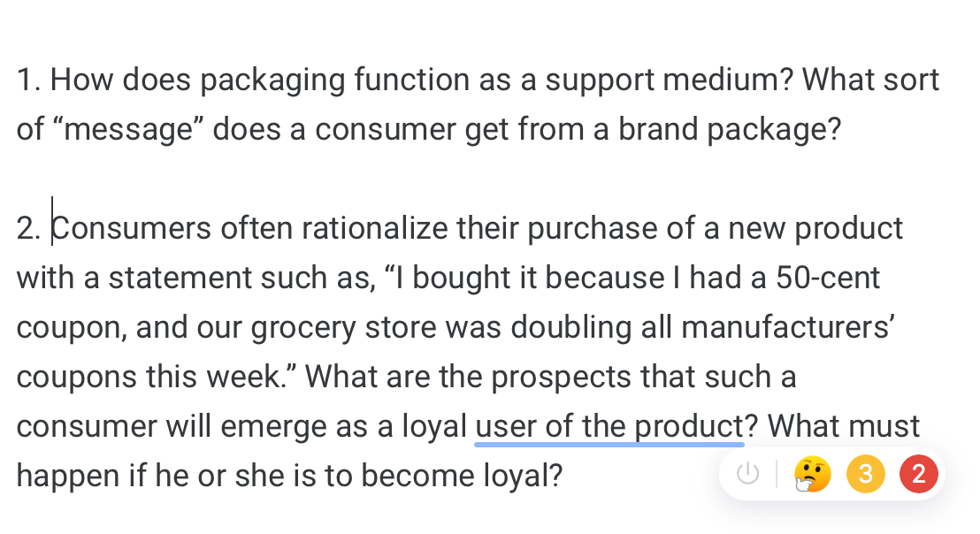Click the numeral "2." starting question two

click(27, 227)
